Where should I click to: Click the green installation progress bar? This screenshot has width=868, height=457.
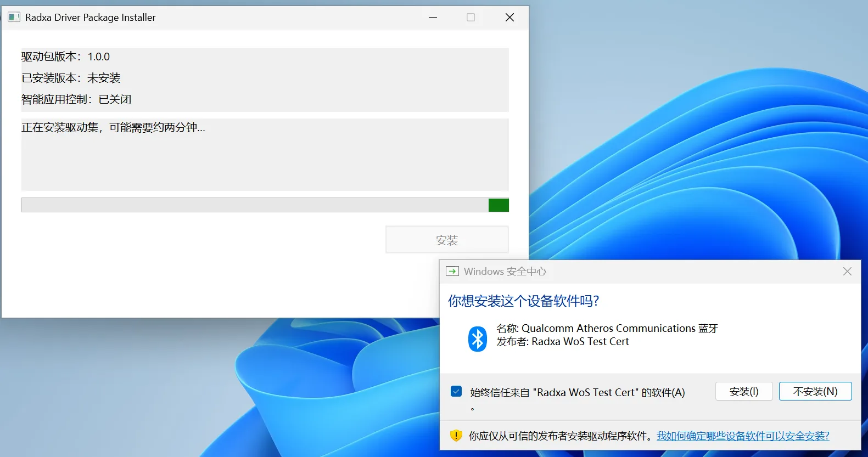(x=265, y=205)
